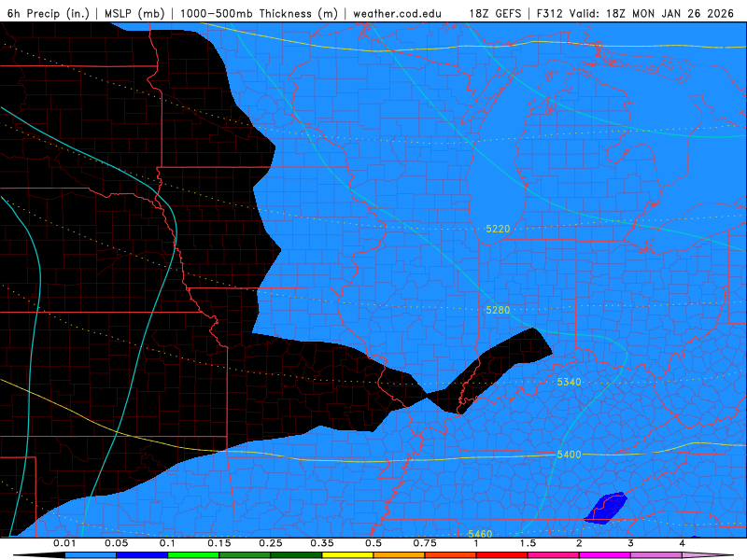The width and height of the screenshot is (747, 560).
Task: Click the 5340 thickness contour label
Action: tap(569, 382)
